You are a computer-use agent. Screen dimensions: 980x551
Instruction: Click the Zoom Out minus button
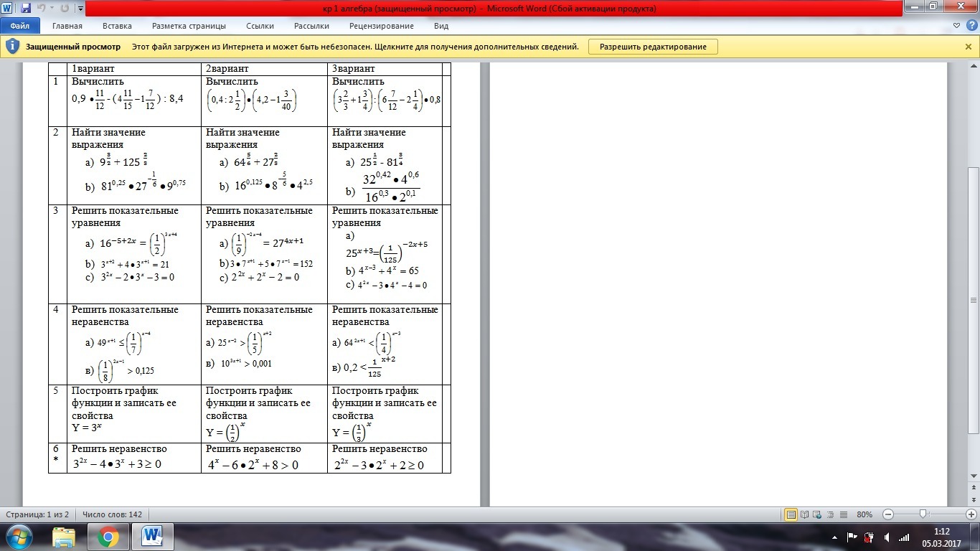pyautogui.click(x=887, y=514)
